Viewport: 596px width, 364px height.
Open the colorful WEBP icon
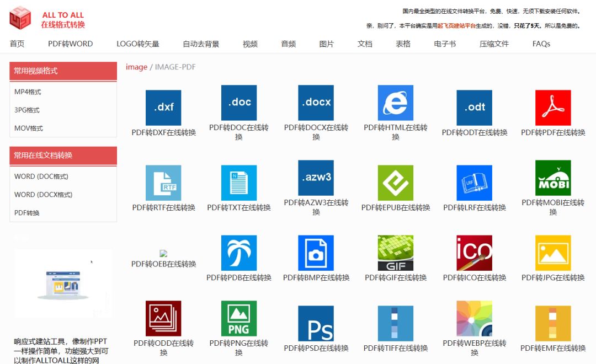click(475, 318)
